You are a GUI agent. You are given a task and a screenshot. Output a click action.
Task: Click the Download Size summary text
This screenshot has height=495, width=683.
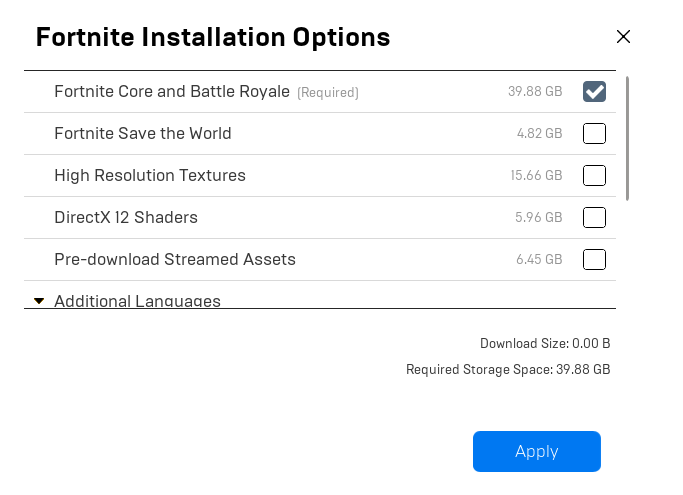coord(545,344)
